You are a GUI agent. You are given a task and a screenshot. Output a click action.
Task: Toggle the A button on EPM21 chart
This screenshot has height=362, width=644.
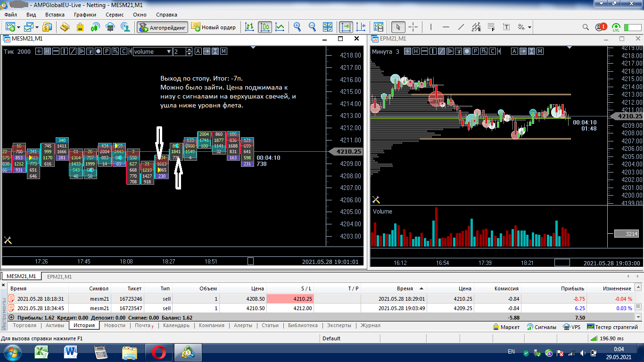[x=514, y=51]
